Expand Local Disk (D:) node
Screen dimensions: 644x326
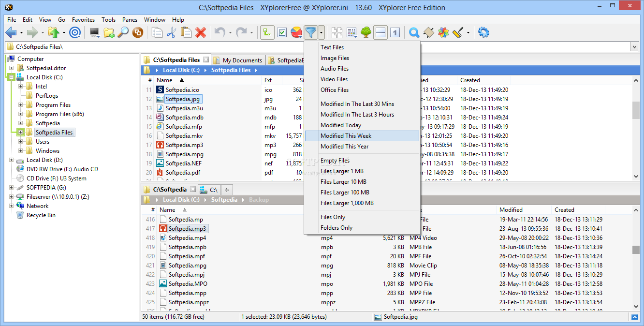[11, 160]
